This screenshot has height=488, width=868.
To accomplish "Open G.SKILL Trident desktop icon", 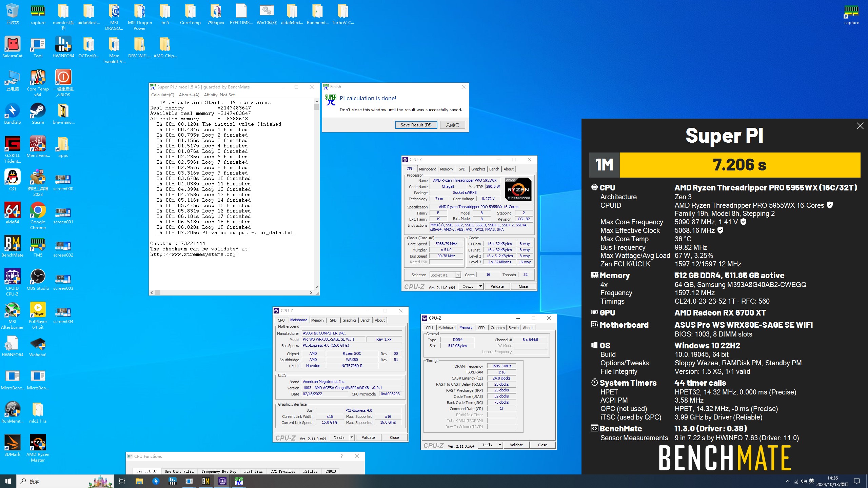I will pos(13,150).
